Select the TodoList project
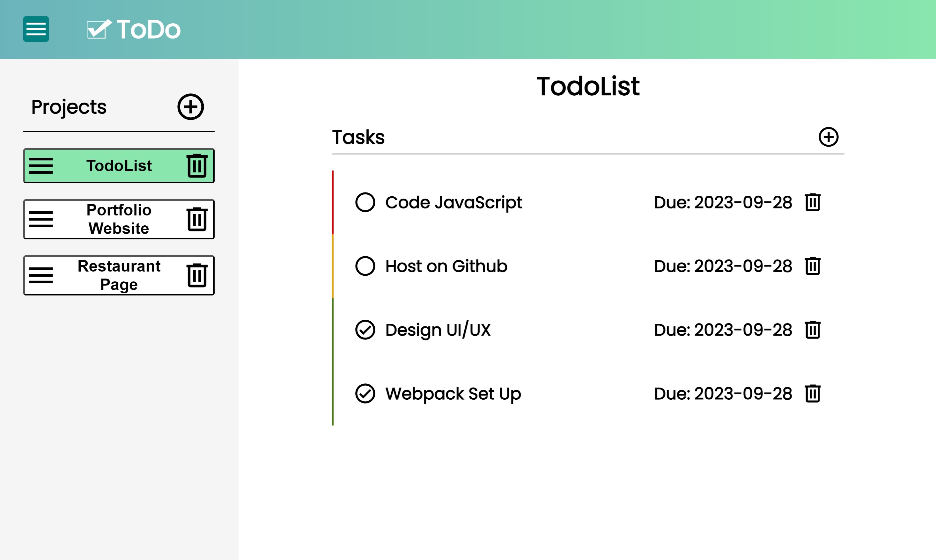 click(119, 166)
